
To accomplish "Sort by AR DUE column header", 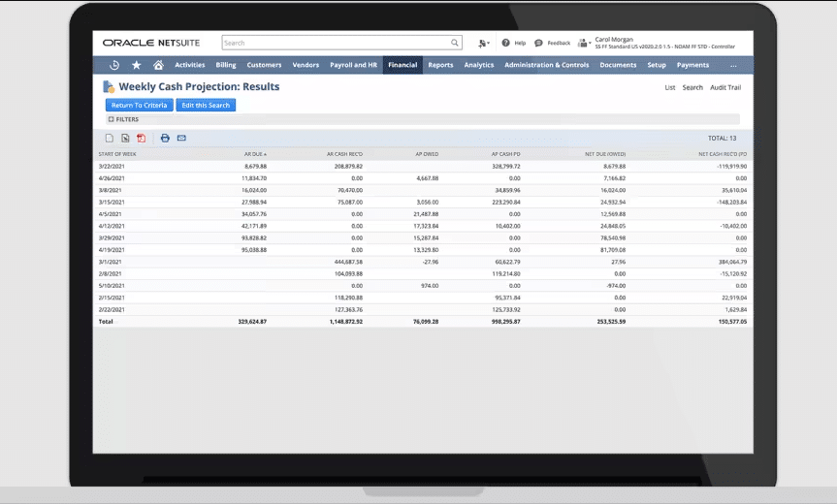I will (x=254, y=153).
